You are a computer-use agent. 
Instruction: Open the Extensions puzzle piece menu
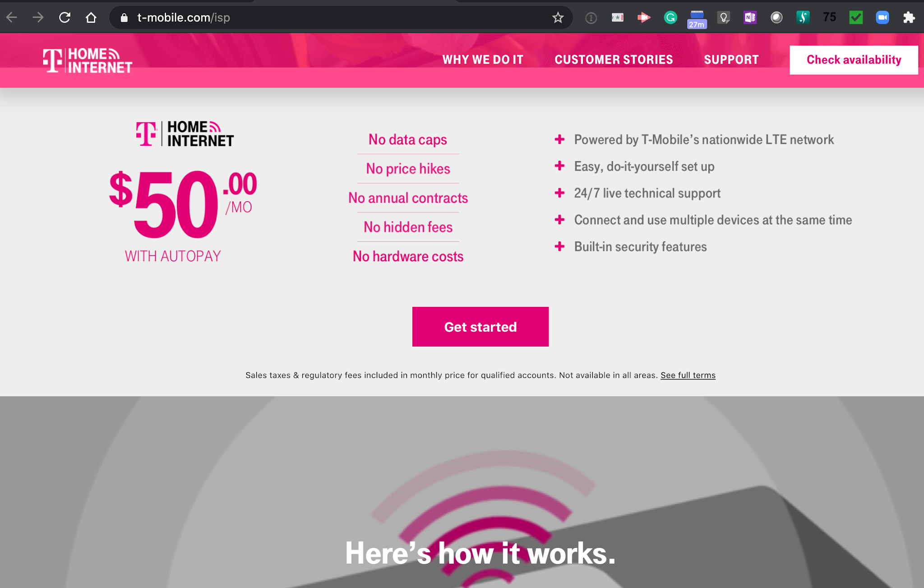tap(909, 18)
